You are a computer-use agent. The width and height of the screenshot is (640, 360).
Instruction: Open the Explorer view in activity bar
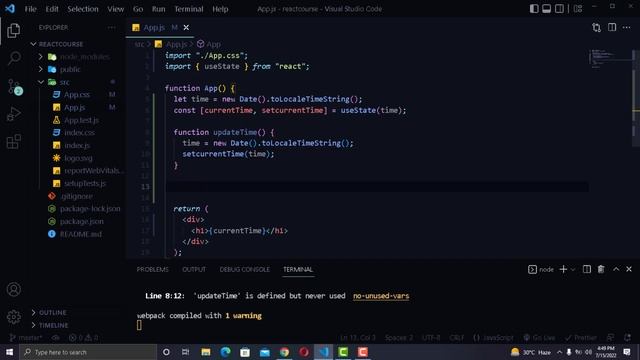coord(13,30)
